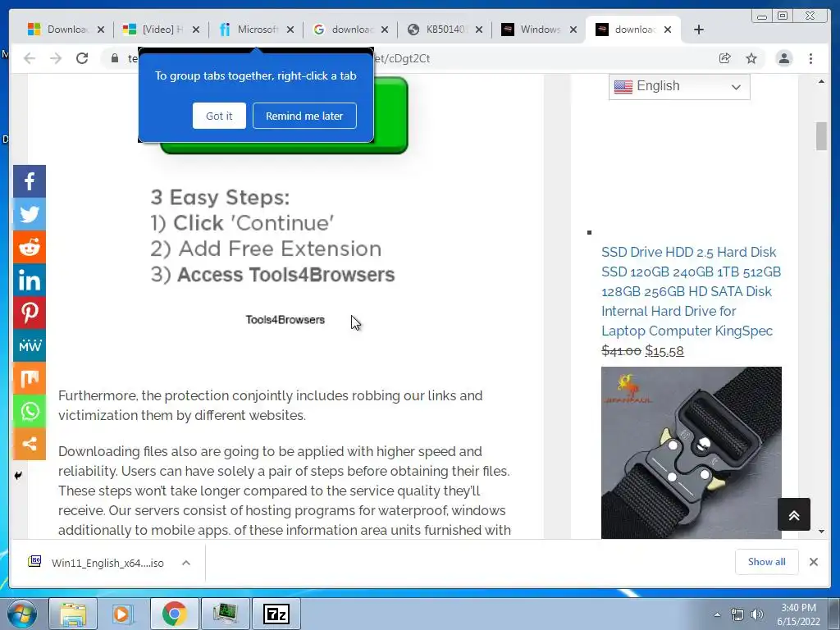Click Show all downloads button
The width and height of the screenshot is (840, 630).
(x=767, y=561)
